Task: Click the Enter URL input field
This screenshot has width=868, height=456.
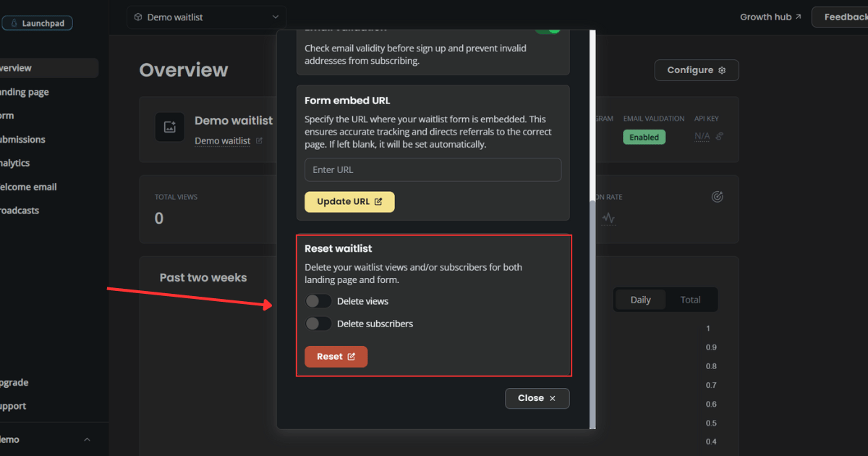Action: [x=433, y=169]
